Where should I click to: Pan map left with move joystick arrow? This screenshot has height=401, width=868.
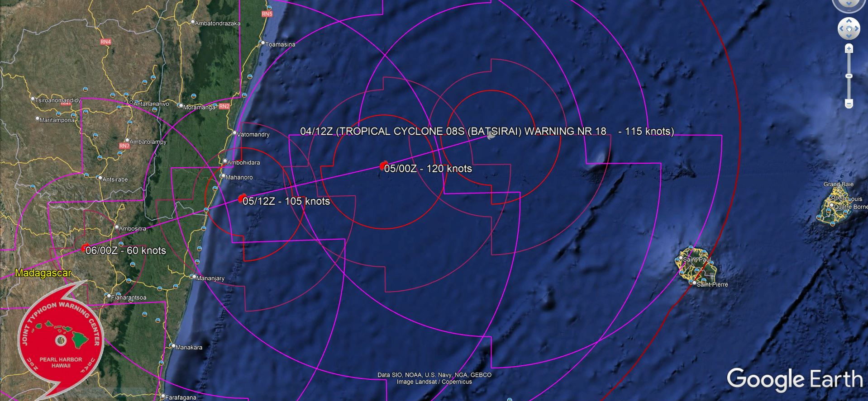point(841,29)
